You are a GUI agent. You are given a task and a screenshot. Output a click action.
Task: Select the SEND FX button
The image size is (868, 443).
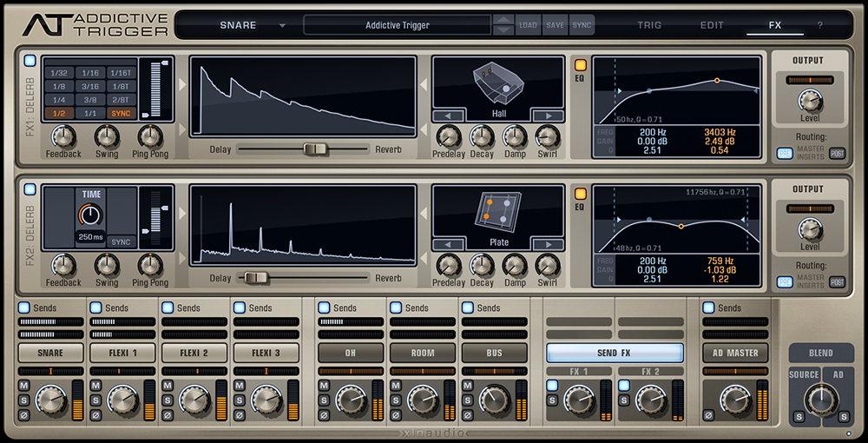click(x=614, y=353)
